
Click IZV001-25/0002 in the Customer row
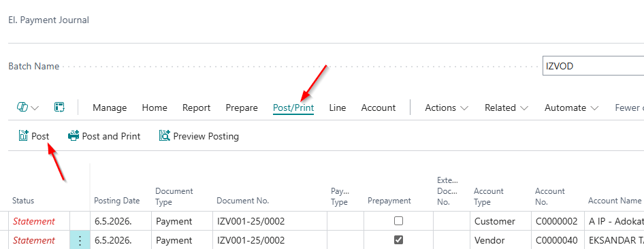pyautogui.click(x=251, y=222)
